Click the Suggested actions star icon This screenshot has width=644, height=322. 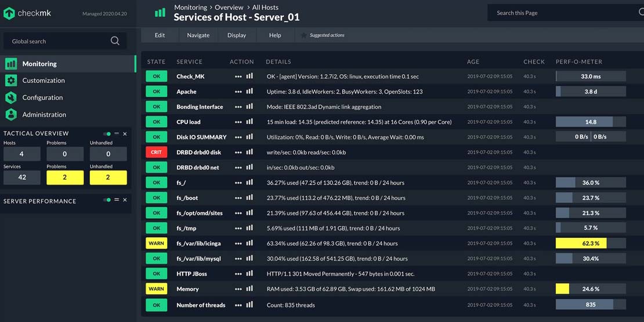coord(303,35)
